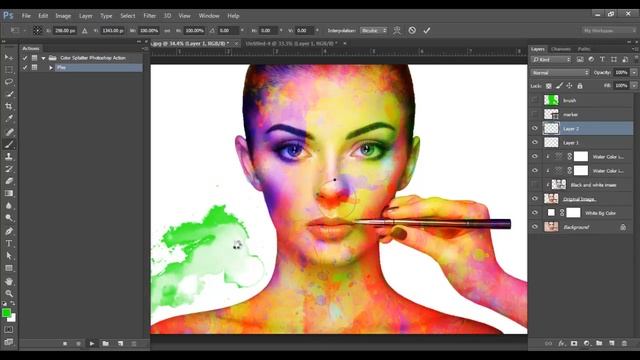The width and height of the screenshot is (640, 360).
Task: Select the Dodge tool
Action: (x=9, y=218)
